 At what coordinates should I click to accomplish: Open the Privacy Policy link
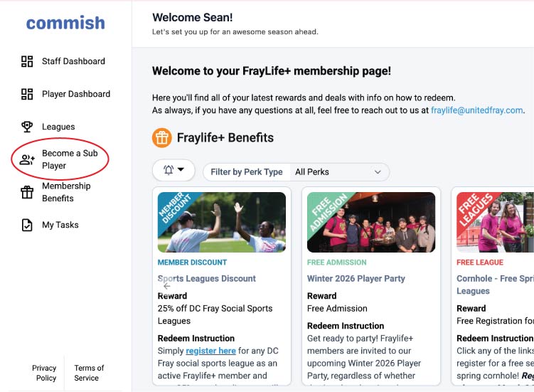click(x=45, y=373)
